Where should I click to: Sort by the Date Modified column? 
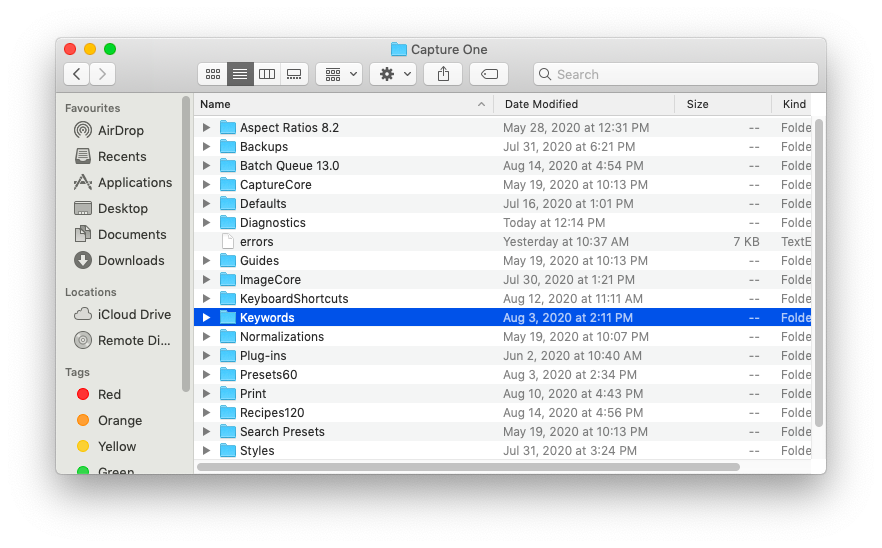click(584, 104)
